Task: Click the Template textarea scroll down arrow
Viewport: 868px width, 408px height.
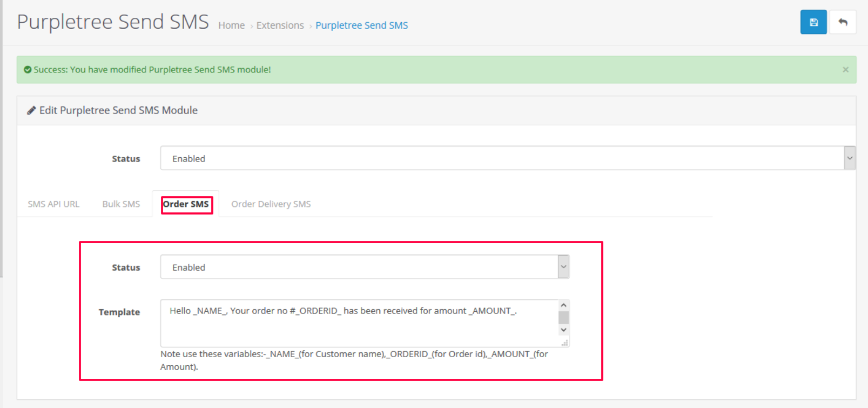Action: (x=563, y=330)
